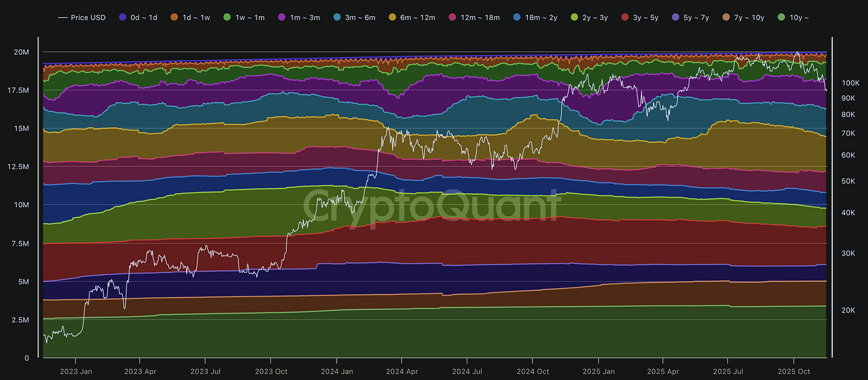Screen dimensions: 868x380
Task: Click the 12.5M left axis label
Action: pyautogui.click(x=17, y=167)
